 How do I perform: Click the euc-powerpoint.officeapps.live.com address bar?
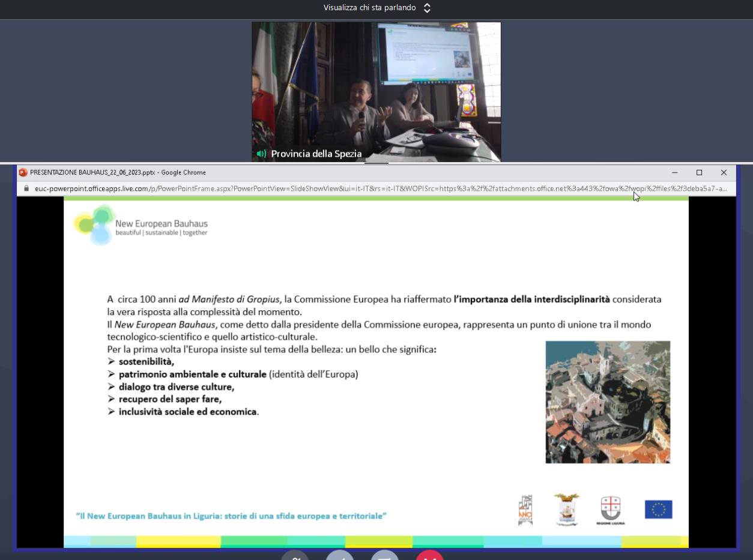point(381,188)
